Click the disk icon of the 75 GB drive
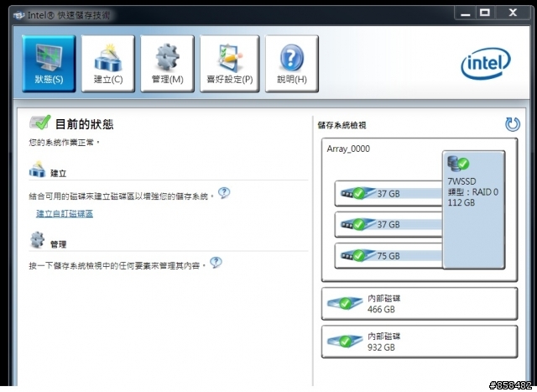Image resolution: width=537 pixels, height=392 pixels. 357,255
